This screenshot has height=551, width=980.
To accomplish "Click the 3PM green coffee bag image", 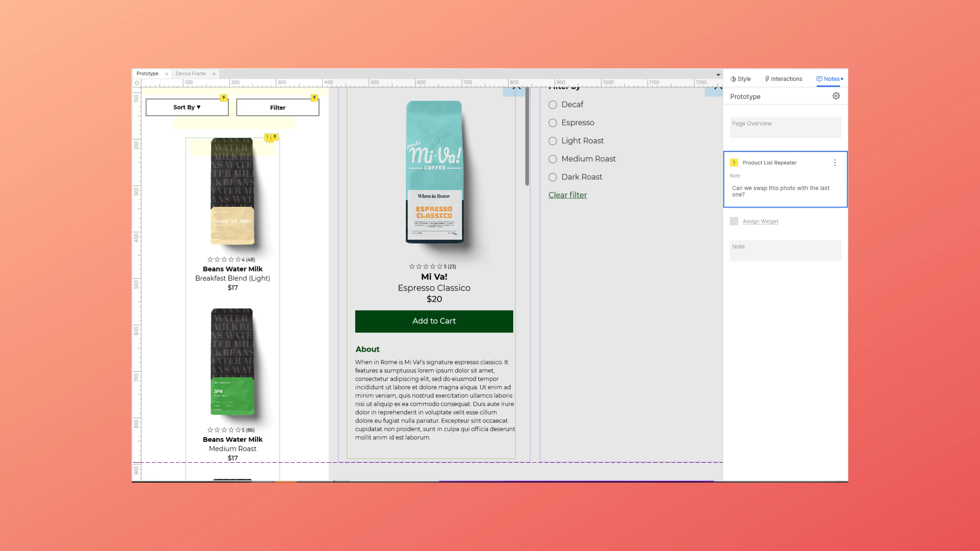I will click(x=232, y=362).
